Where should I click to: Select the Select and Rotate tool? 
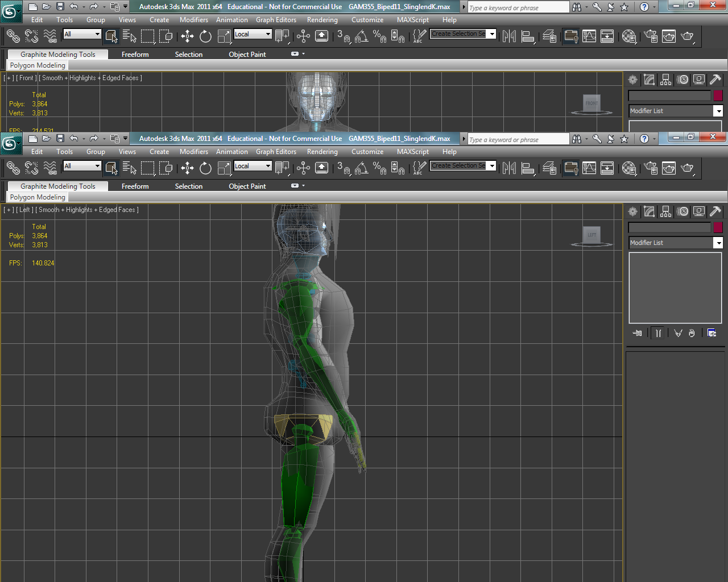point(205,168)
